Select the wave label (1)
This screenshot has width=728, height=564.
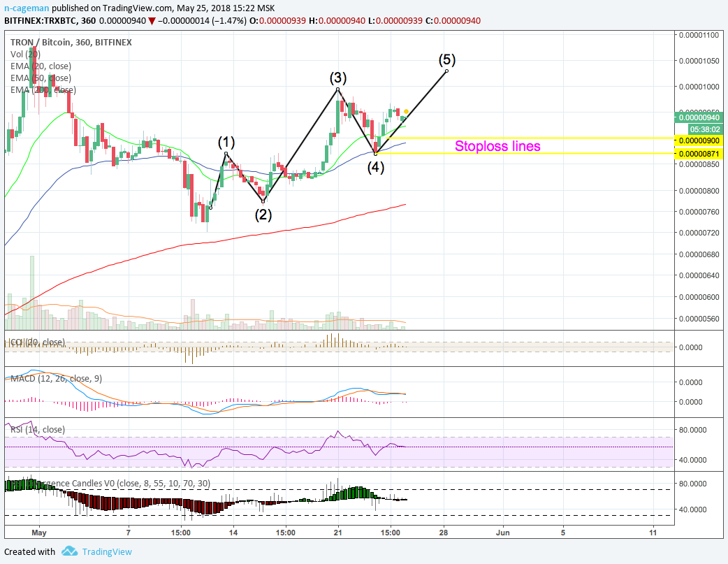tap(226, 142)
